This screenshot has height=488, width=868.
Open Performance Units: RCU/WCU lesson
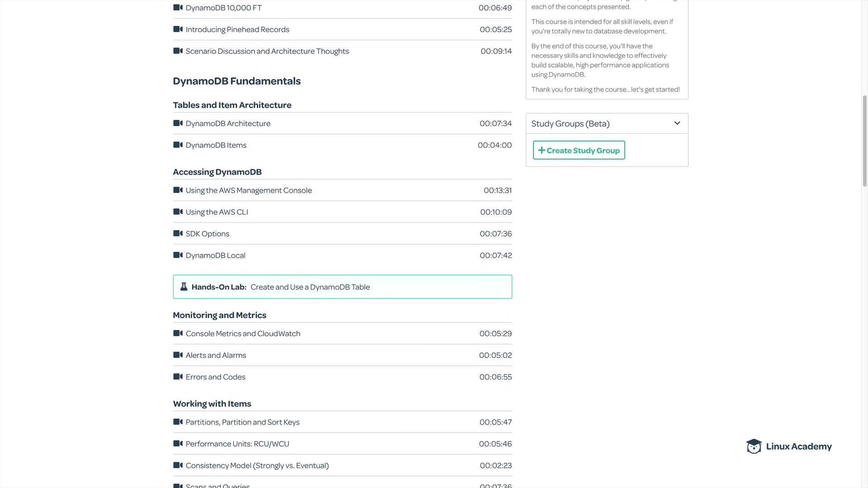[237, 444]
